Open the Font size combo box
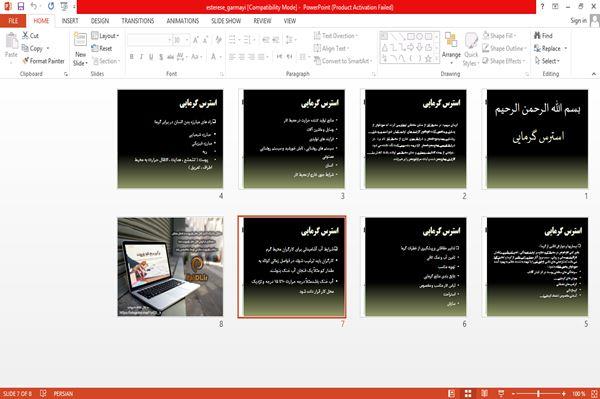This screenshot has height=399, width=600. pos(181,40)
